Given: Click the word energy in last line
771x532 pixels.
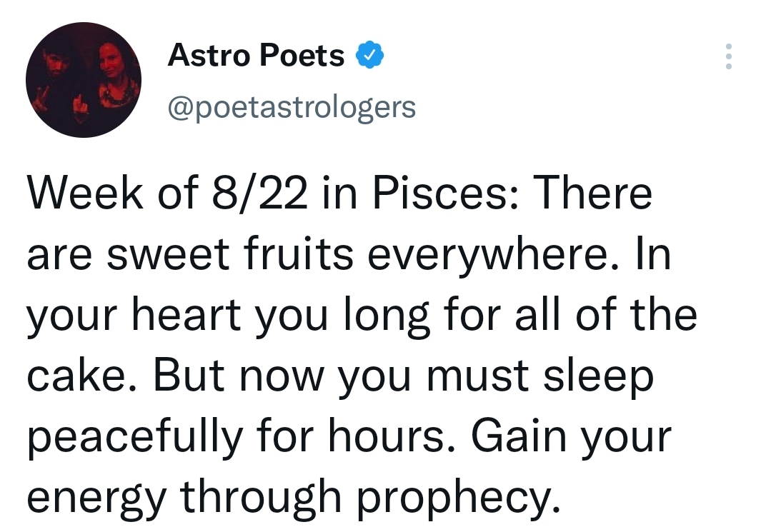Looking at the screenshot, I should point(96,498).
